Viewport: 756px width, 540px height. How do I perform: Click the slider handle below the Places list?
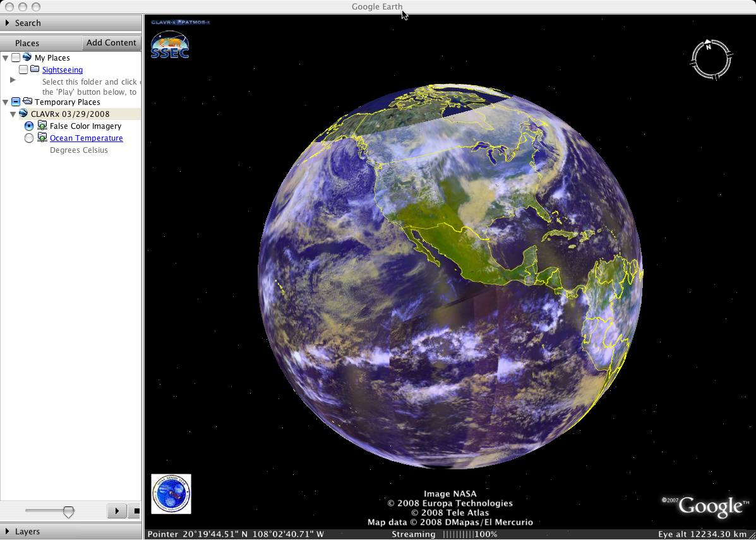[69, 512]
